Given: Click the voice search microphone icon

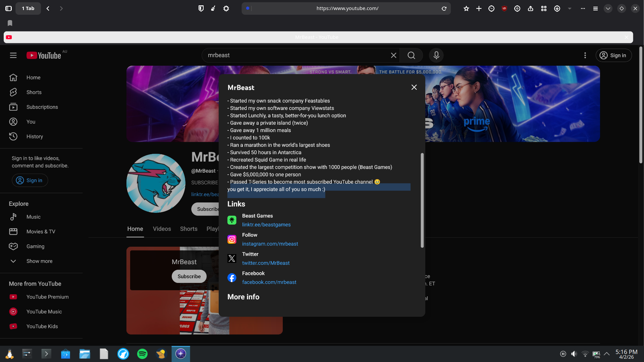Looking at the screenshot, I should click(436, 55).
